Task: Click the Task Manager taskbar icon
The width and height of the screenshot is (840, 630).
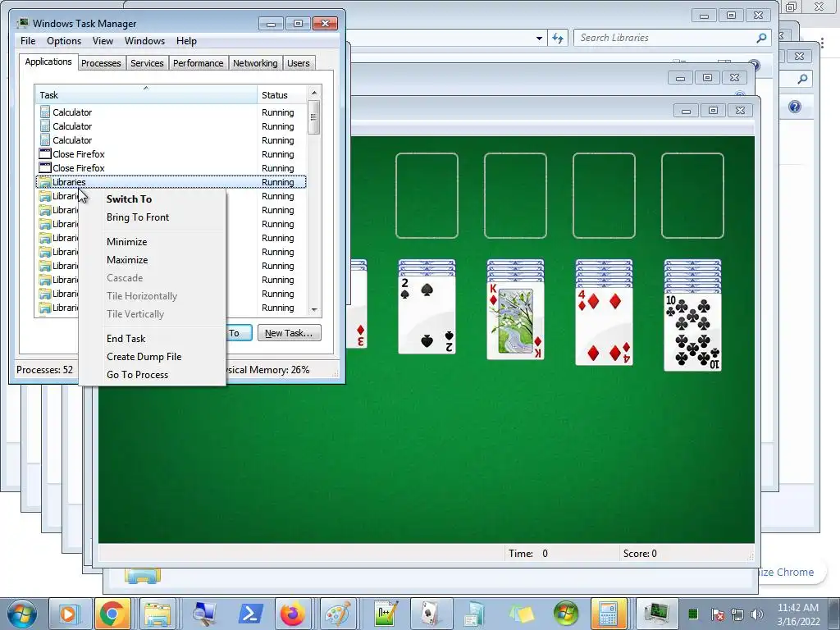Action: pyautogui.click(x=657, y=614)
